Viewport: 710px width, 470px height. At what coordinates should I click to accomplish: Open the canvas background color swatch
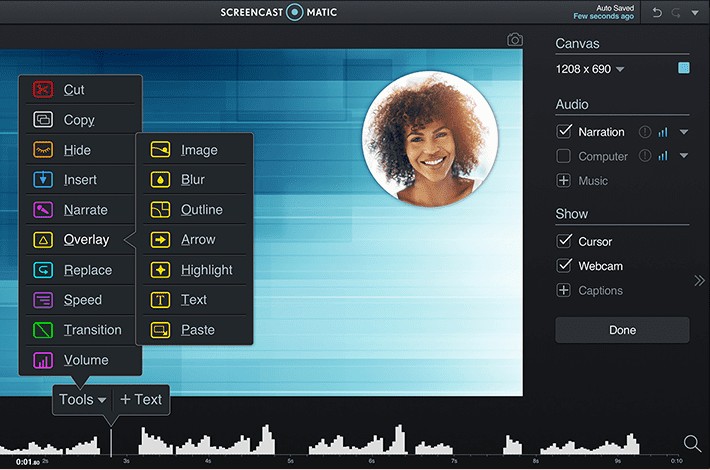tap(684, 68)
